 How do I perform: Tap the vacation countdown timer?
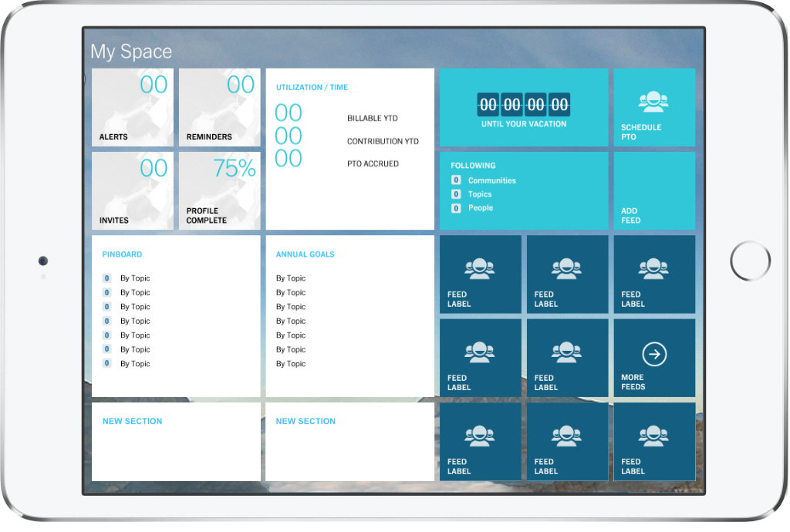[x=524, y=104]
